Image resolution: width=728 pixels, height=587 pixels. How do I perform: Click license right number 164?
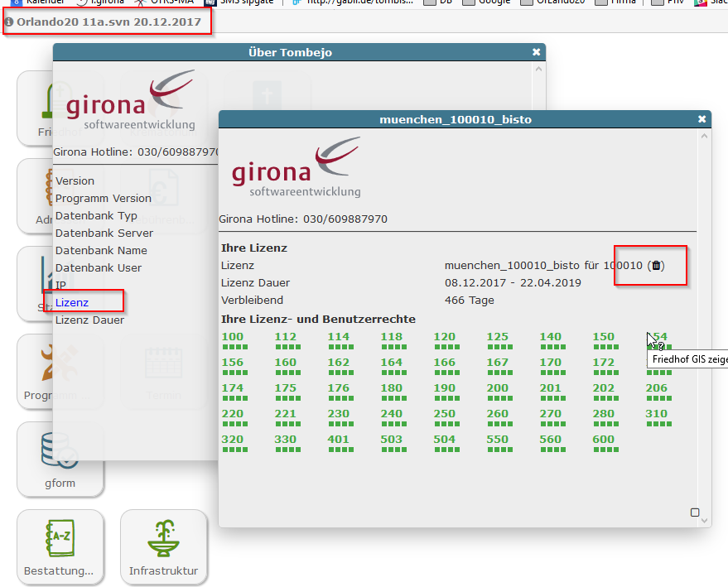tap(392, 363)
